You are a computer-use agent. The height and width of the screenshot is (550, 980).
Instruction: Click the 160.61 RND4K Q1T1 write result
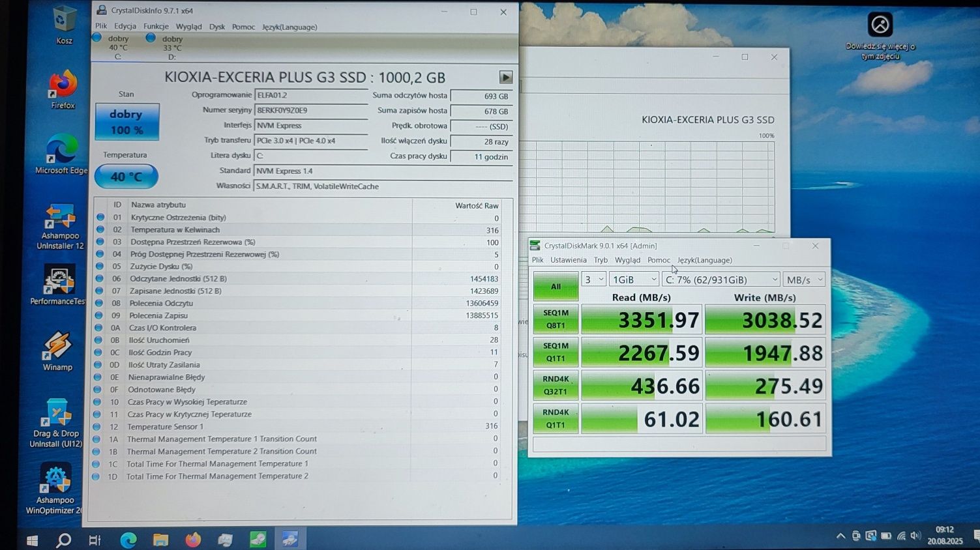pyautogui.click(x=765, y=419)
